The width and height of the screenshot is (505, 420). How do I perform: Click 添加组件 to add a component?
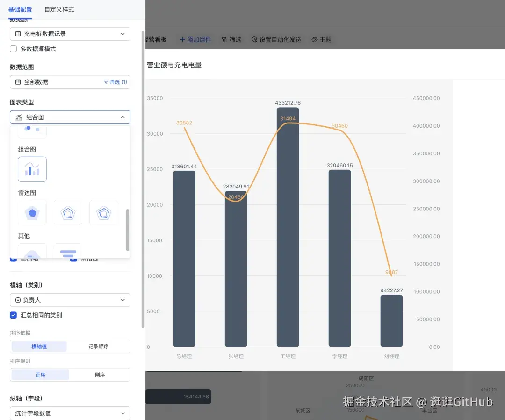click(x=195, y=40)
